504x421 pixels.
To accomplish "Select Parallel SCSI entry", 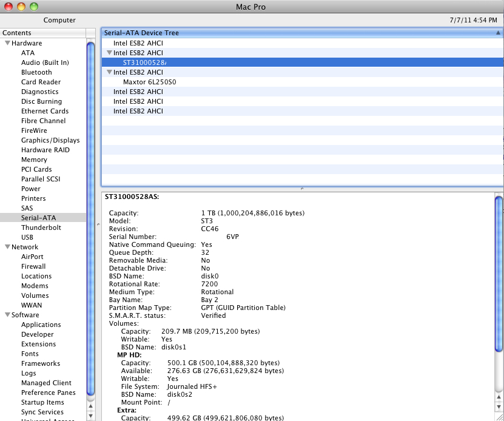I will 41,179.
